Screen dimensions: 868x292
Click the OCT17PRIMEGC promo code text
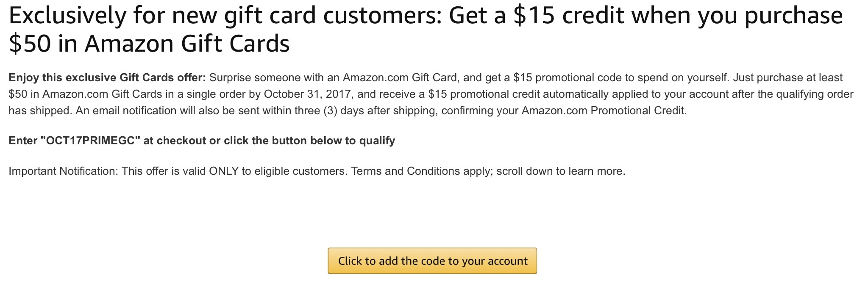point(90,141)
